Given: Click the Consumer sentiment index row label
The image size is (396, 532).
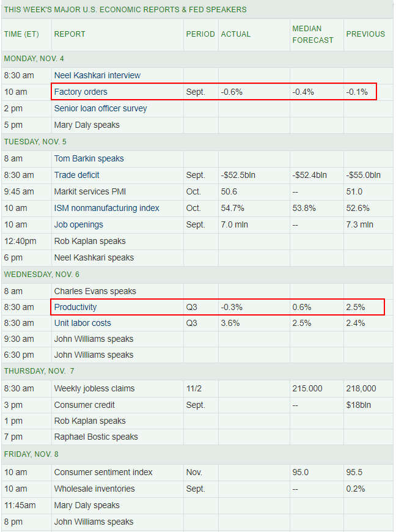Looking at the screenshot, I should click(103, 472).
